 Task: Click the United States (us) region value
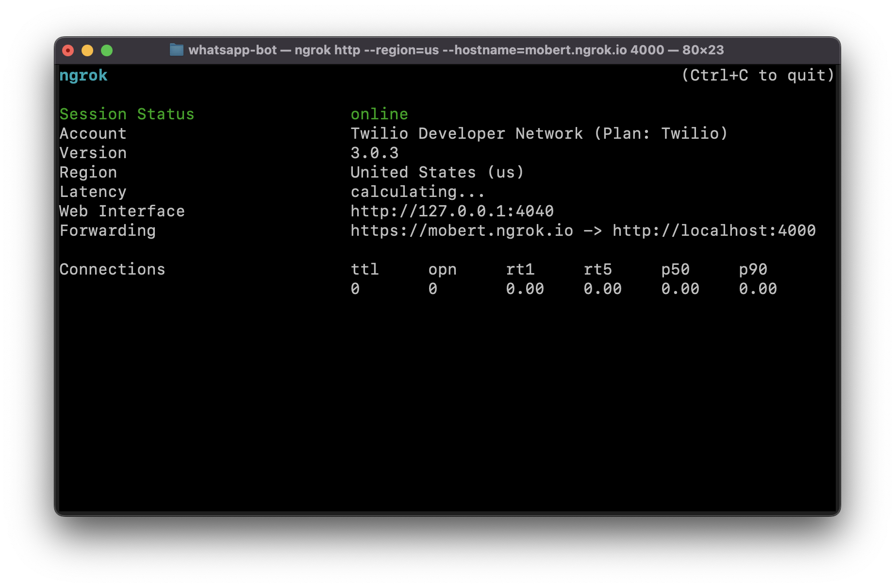click(437, 173)
